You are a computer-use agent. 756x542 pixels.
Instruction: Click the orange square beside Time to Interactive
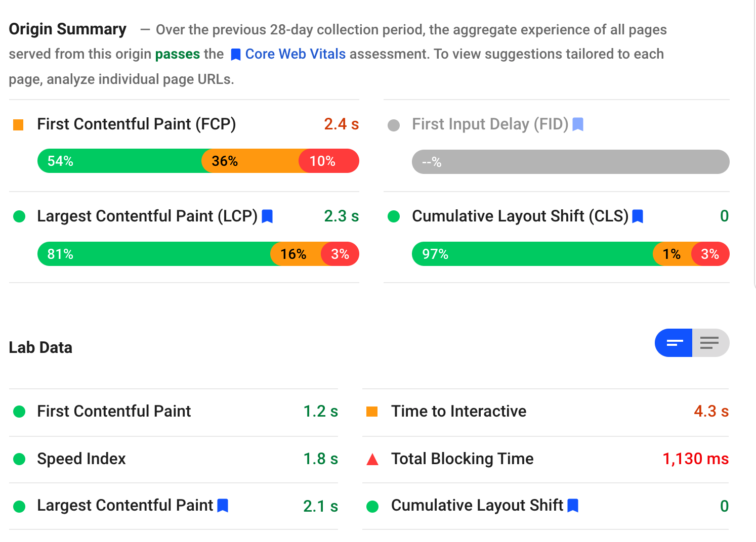(x=372, y=412)
